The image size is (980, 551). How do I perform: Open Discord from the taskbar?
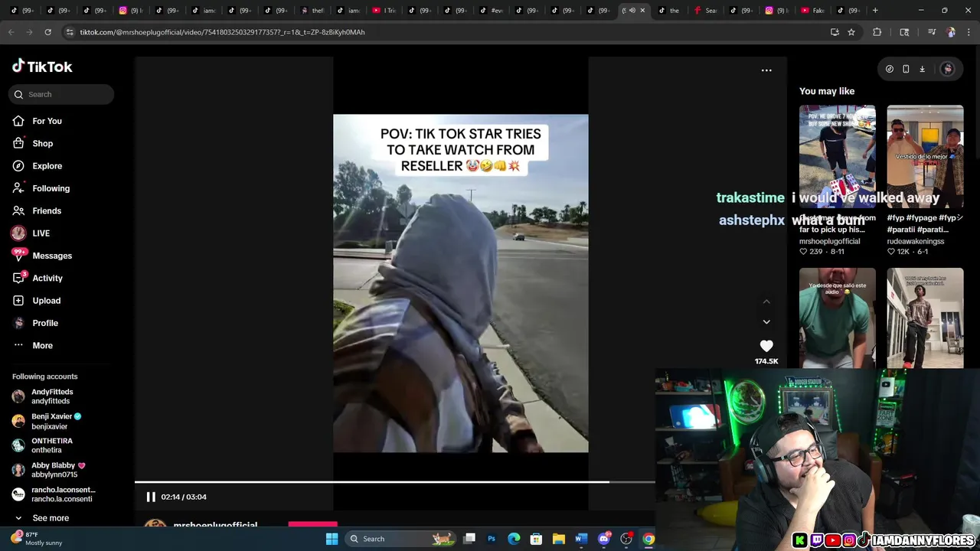tap(604, 539)
